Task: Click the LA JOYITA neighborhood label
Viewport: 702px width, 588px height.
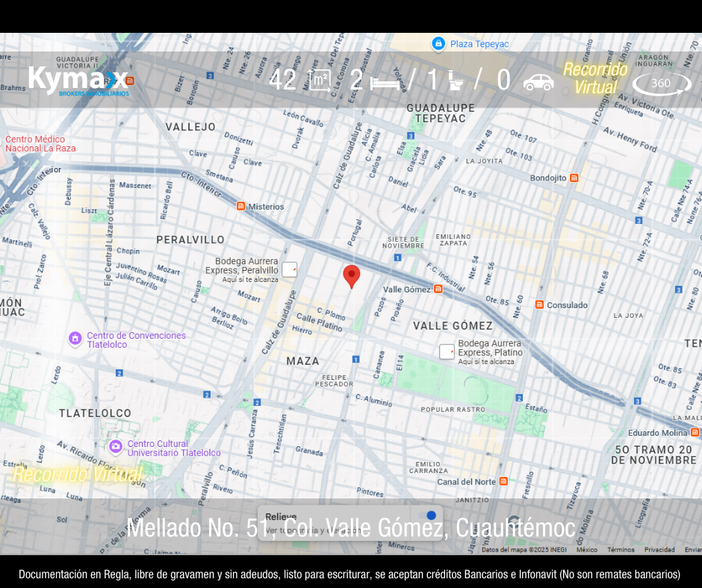Action: pos(485,161)
